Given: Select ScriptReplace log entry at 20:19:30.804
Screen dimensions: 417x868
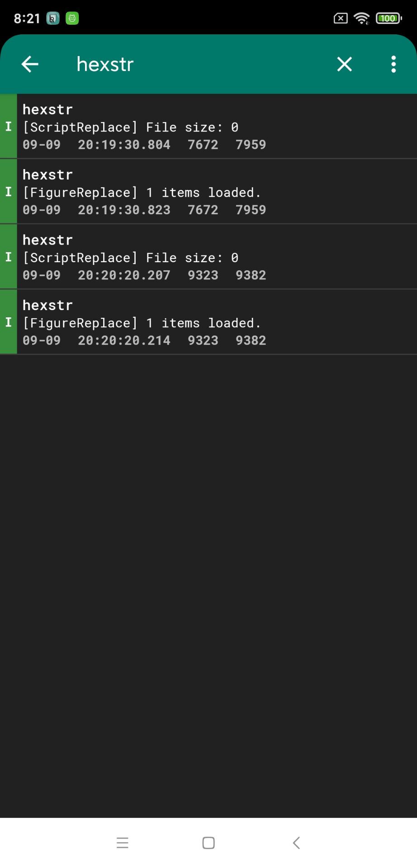Looking at the screenshot, I should 208,127.
